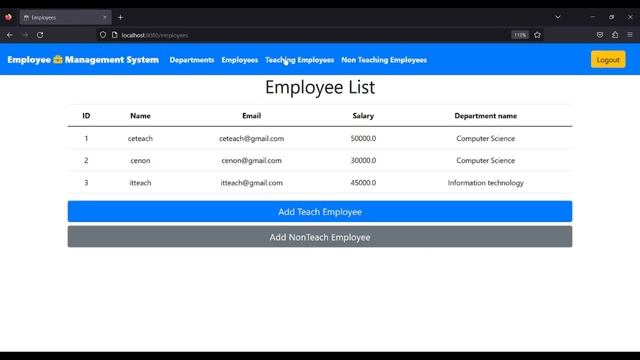Open Non Teaching Employees nav item
Image resolution: width=640 pixels, height=360 pixels.
(x=384, y=60)
